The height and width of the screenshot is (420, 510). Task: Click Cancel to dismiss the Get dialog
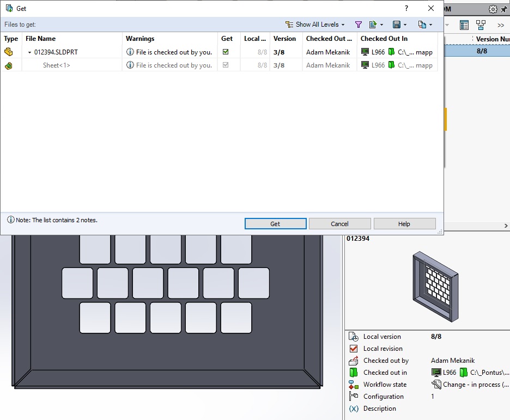click(x=339, y=223)
